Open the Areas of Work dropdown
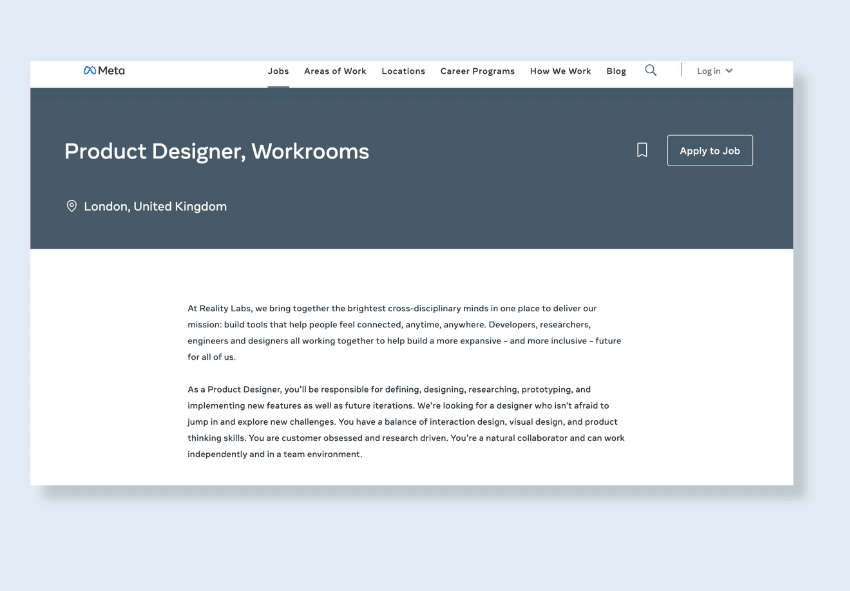This screenshot has height=591, width=850. click(x=335, y=71)
